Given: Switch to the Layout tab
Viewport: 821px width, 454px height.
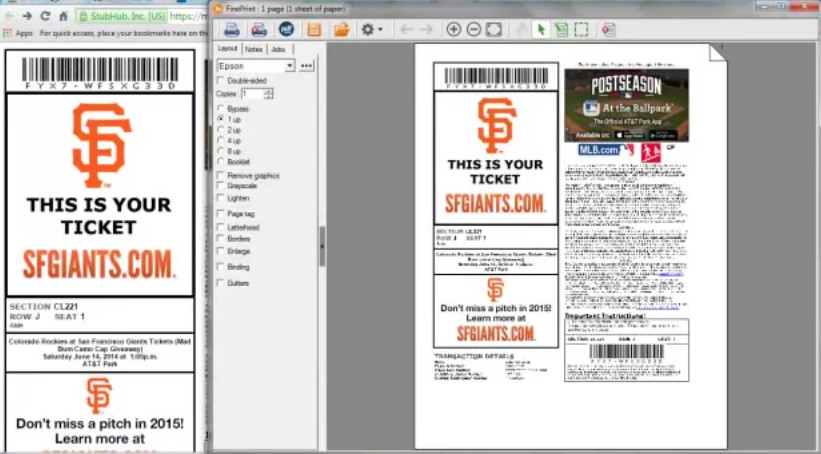Looking at the screenshot, I should [x=227, y=49].
